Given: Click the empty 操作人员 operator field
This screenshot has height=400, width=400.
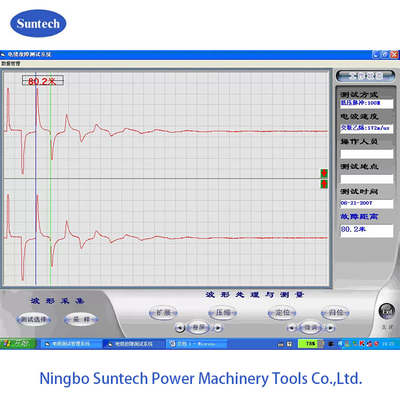Looking at the screenshot, I should pyautogui.click(x=366, y=154).
